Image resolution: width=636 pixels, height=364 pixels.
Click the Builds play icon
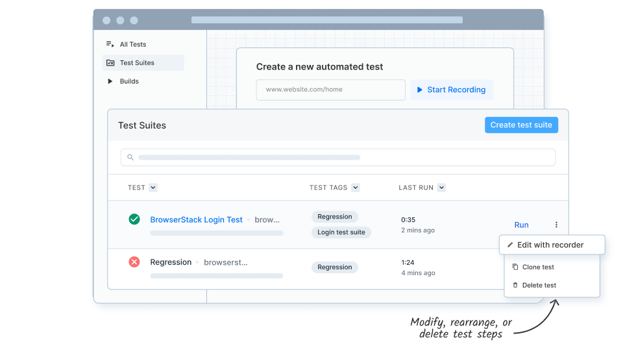click(110, 81)
